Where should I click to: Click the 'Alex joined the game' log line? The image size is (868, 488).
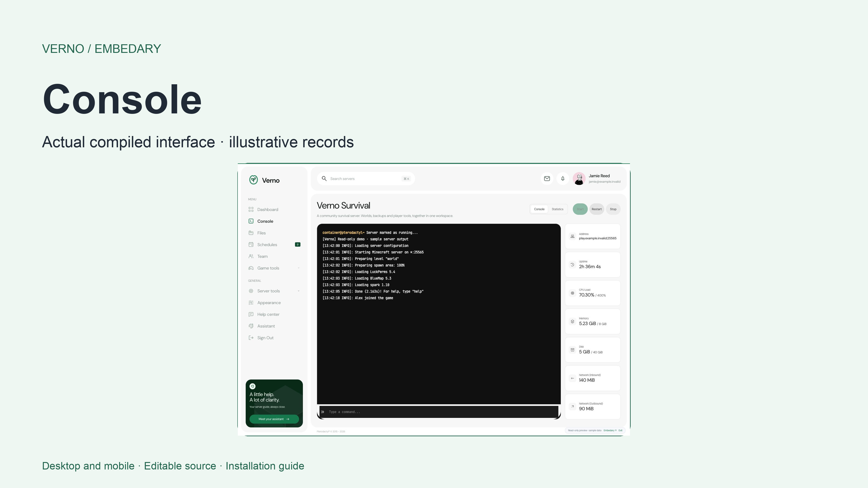pos(358,298)
